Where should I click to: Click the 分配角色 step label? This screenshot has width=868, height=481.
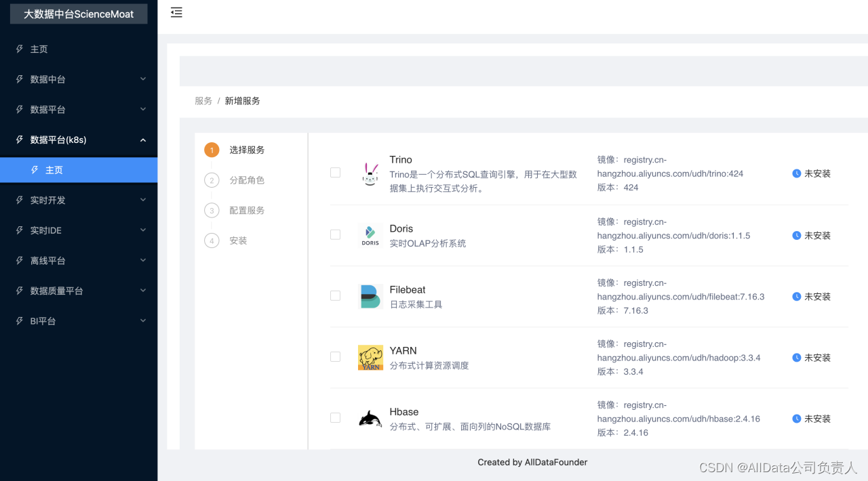tap(247, 180)
